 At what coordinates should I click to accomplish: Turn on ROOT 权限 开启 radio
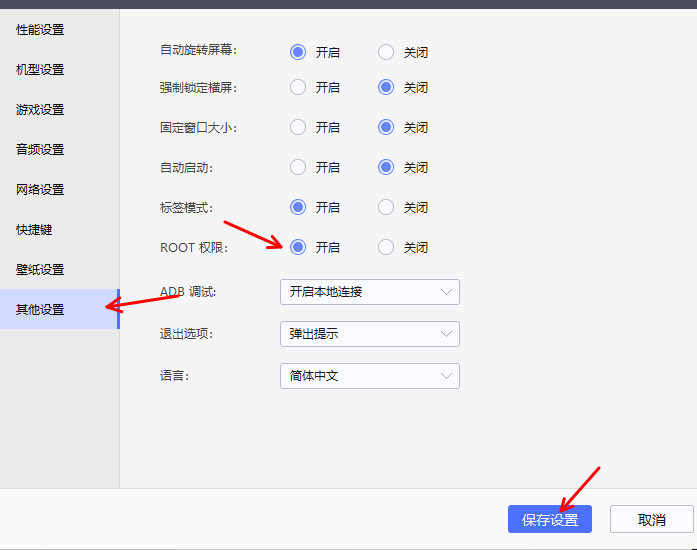point(298,247)
